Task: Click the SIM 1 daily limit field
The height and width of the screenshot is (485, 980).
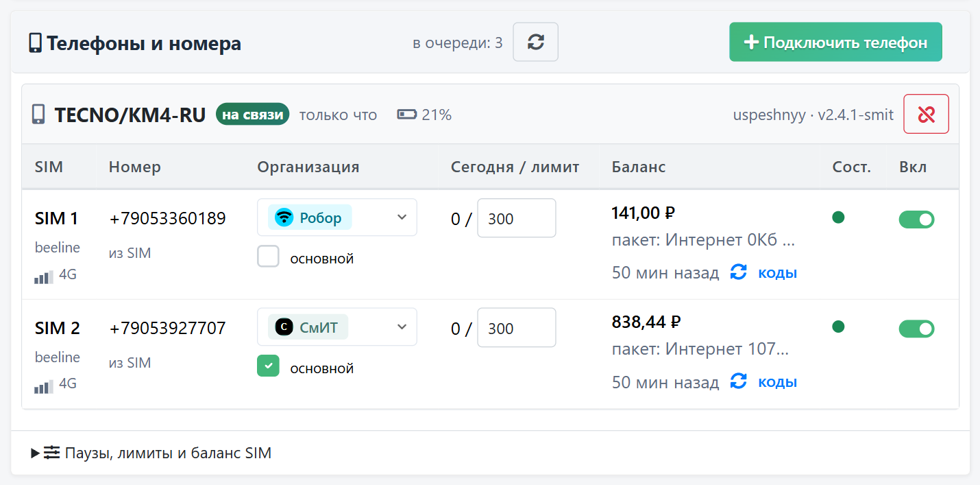Action: pos(517,218)
